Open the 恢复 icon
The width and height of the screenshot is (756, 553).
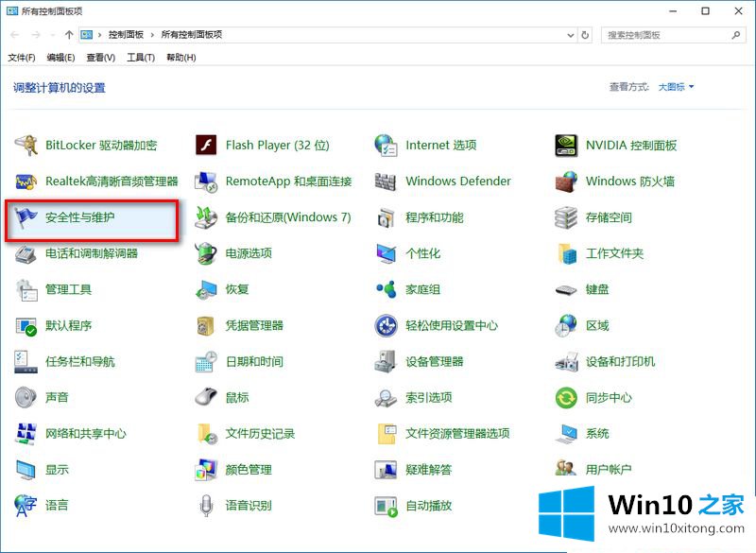coord(206,290)
